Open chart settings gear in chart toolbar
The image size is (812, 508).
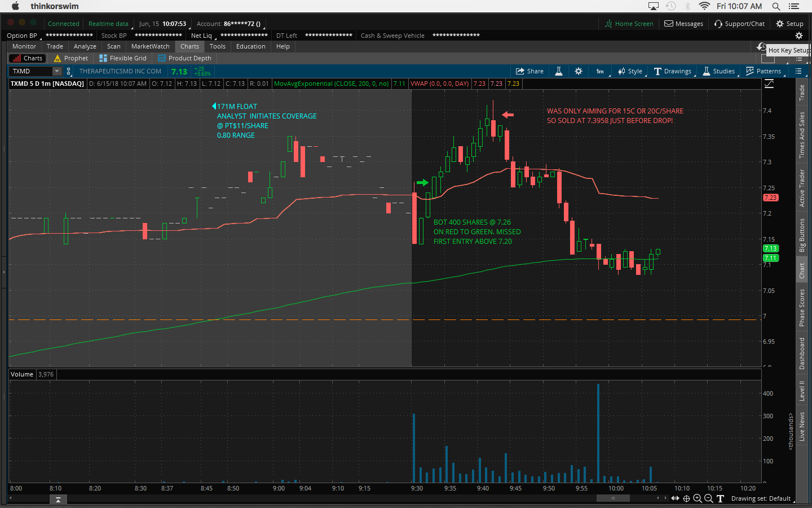[579, 71]
